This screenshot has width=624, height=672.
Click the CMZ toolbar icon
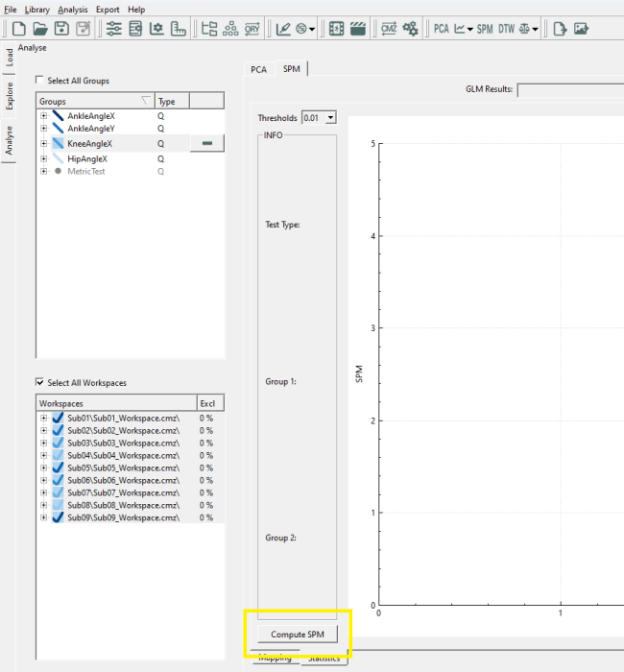click(389, 29)
